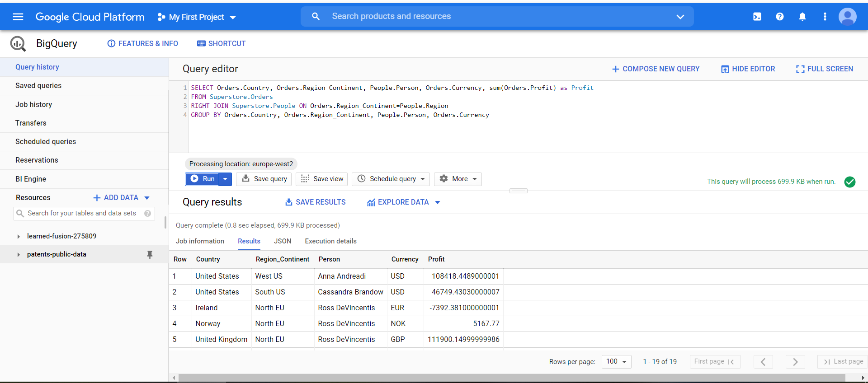Change rows per page dropdown
The width and height of the screenshot is (868, 383).
(617, 362)
